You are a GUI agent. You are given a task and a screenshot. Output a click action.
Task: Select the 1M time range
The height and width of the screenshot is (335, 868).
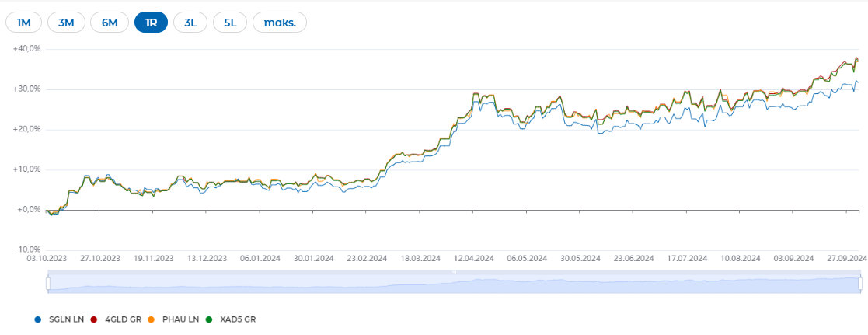point(24,23)
